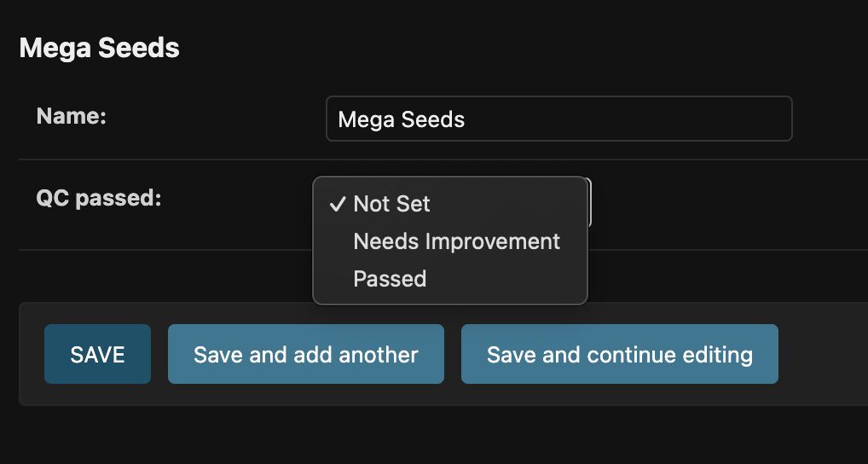Click Save and add another
Image resolution: width=868 pixels, height=464 pixels.
(x=305, y=354)
